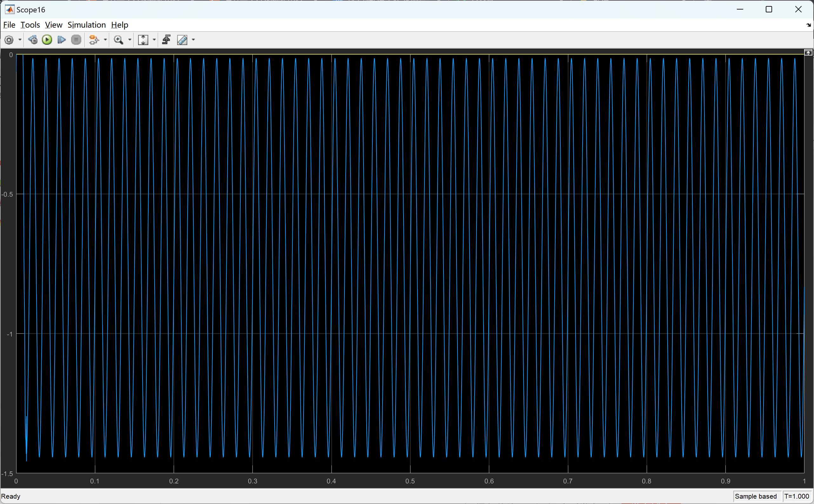Click the Step Back button
Viewport: 814px width, 504px height.
pyautogui.click(x=33, y=40)
